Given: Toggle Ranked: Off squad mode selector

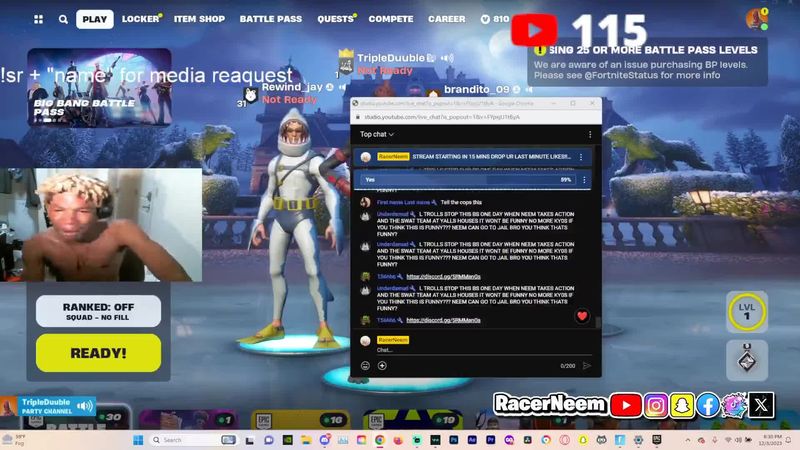Looking at the screenshot, I should pos(98,311).
